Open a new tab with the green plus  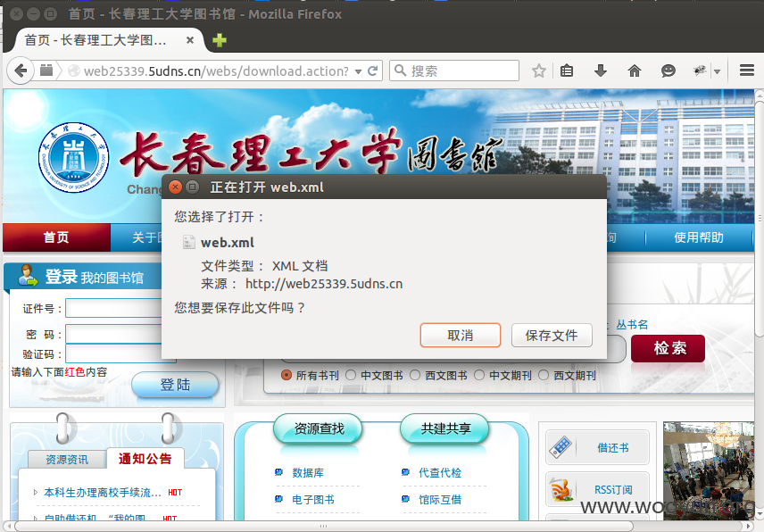pyautogui.click(x=220, y=40)
